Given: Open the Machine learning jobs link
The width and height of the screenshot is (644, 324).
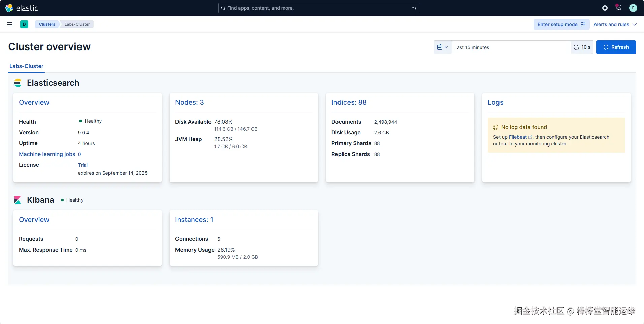Looking at the screenshot, I should (x=47, y=154).
